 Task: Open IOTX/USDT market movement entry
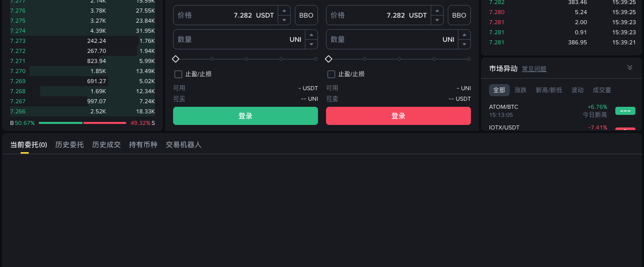point(561,127)
